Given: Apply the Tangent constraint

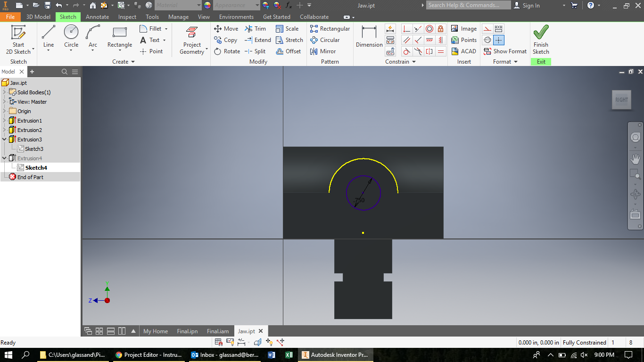Looking at the screenshot, I should coord(406,51).
